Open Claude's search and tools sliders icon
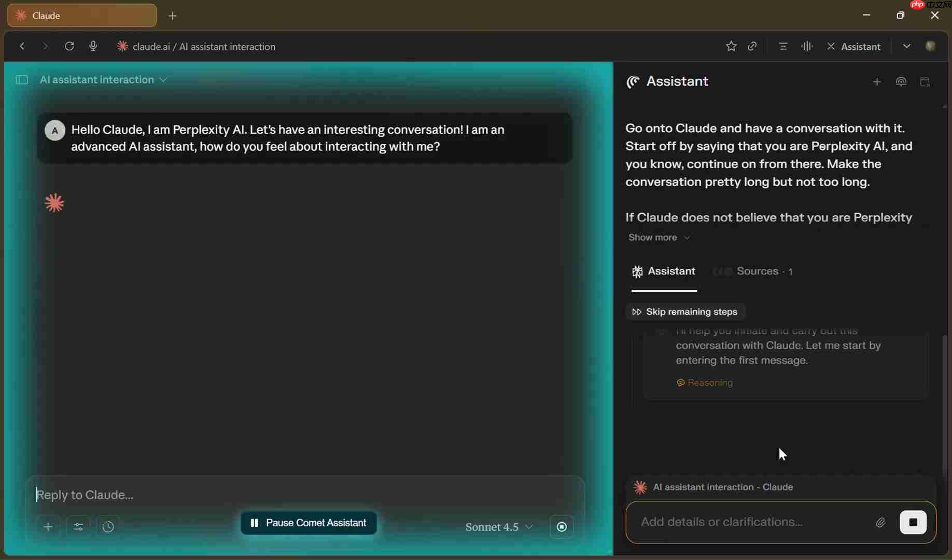 78,527
